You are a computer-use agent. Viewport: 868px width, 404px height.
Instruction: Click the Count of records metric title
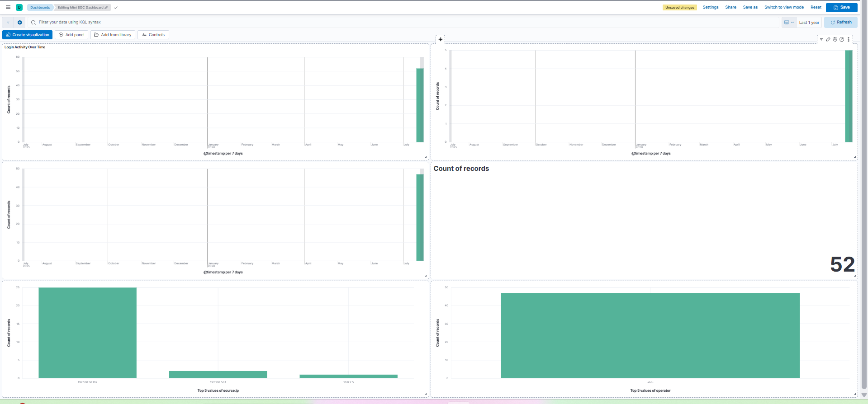461,169
